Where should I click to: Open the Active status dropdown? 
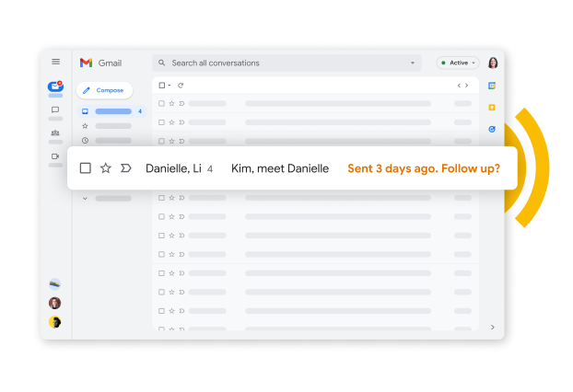pyautogui.click(x=458, y=63)
